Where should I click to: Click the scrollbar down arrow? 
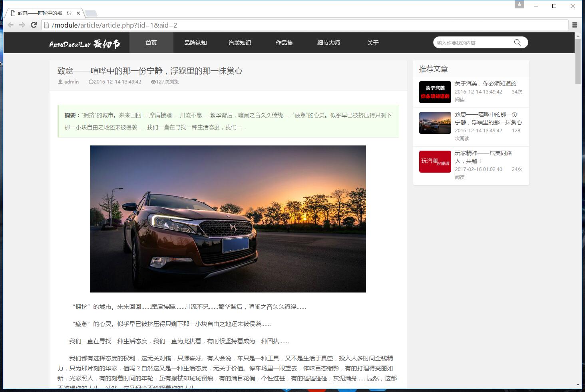pyautogui.click(x=578, y=385)
